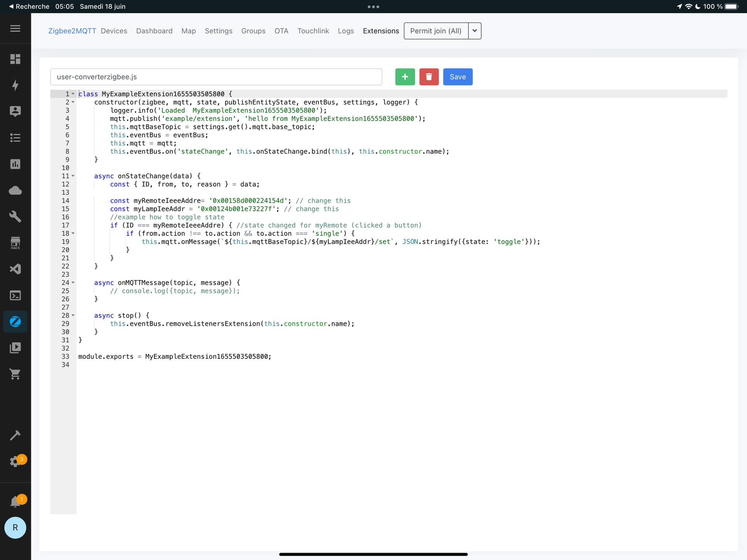Click the green add extension plus button

[x=405, y=77]
